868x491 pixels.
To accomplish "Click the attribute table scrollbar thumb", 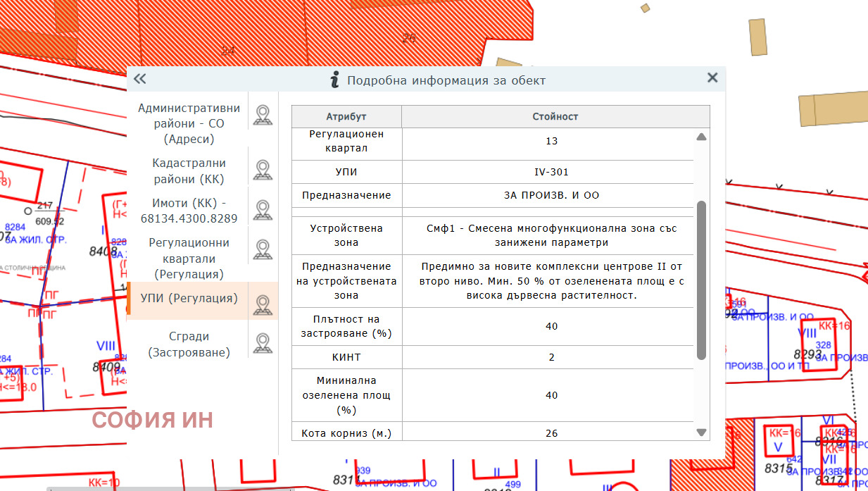I will pyautogui.click(x=701, y=280).
